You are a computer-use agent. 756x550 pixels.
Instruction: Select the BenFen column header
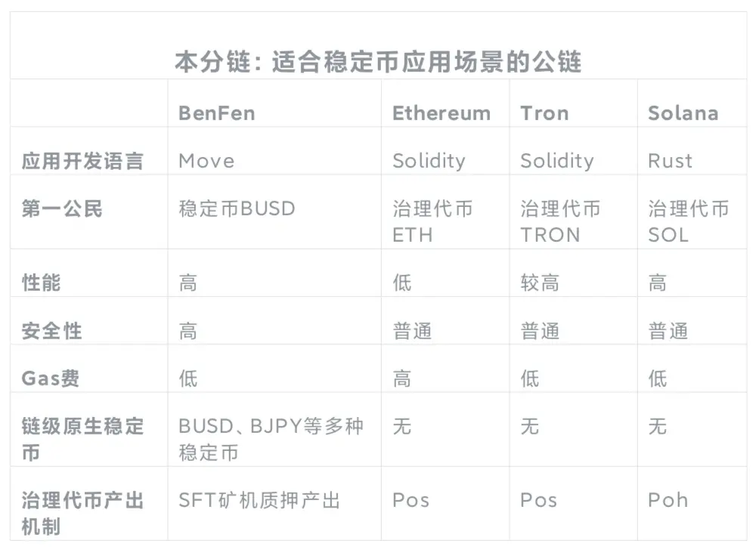pos(217,113)
